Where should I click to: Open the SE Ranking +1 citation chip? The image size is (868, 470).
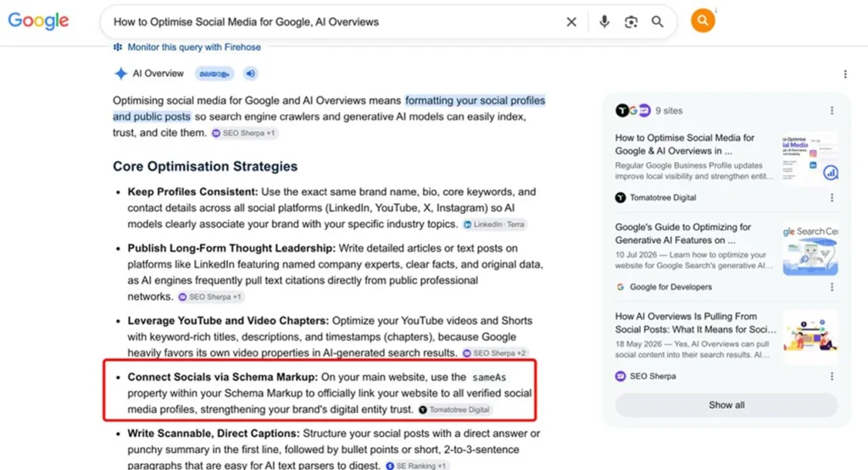click(x=416, y=466)
